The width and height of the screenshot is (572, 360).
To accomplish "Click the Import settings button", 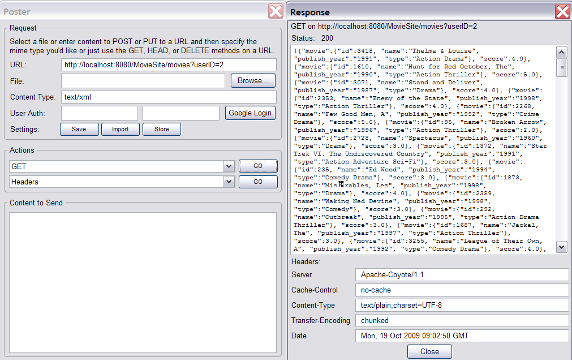I will (x=120, y=129).
